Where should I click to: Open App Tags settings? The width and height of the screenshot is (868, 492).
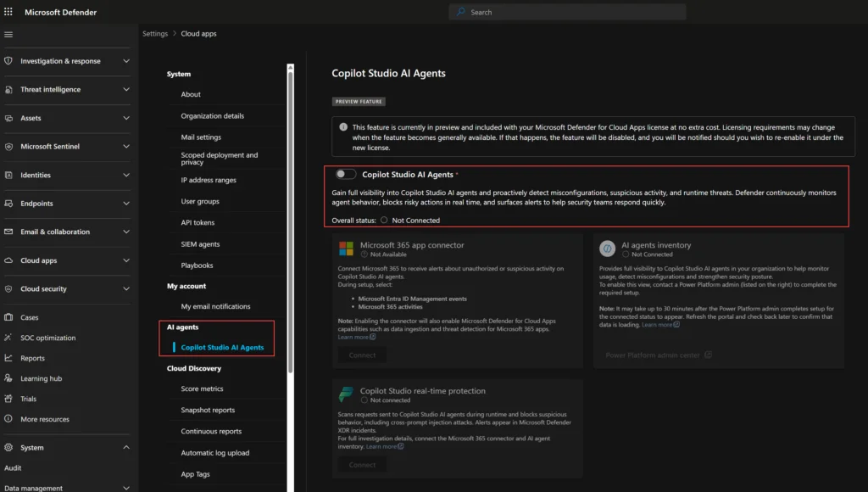tap(196, 474)
